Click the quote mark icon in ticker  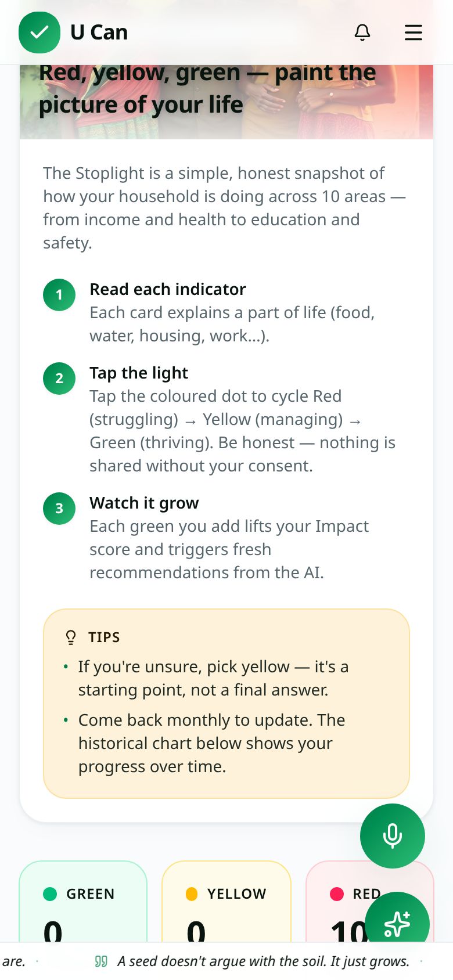[101, 961]
